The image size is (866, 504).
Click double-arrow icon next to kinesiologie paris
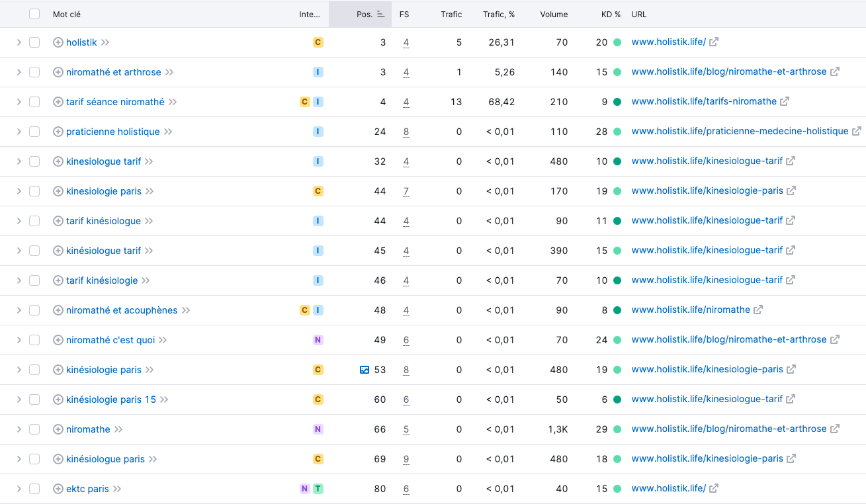(x=150, y=191)
